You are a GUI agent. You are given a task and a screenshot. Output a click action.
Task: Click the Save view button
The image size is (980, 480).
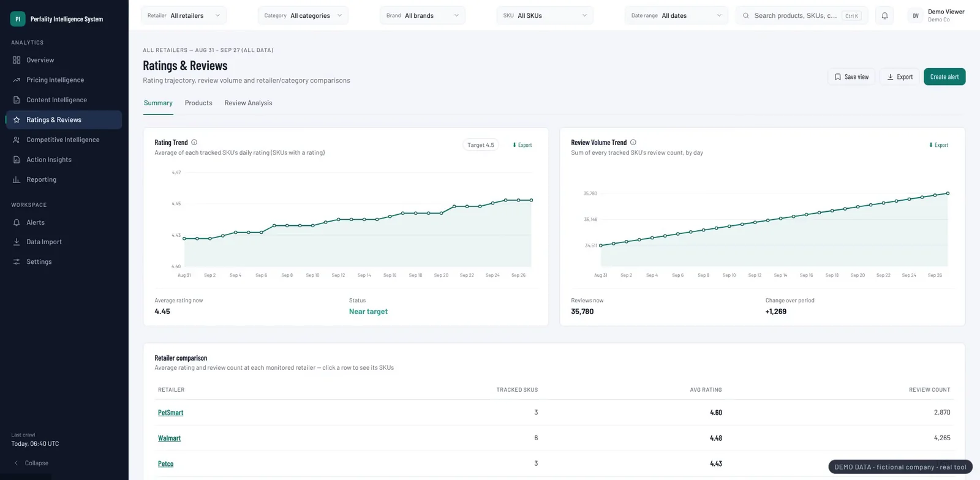(x=851, y=77)
